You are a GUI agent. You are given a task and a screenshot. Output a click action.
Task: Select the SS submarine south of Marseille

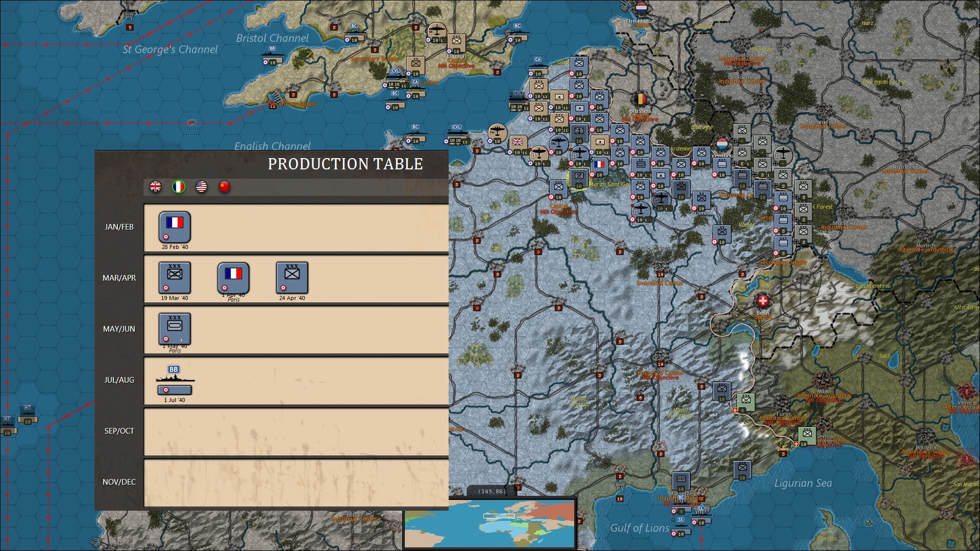click(680, 526)
